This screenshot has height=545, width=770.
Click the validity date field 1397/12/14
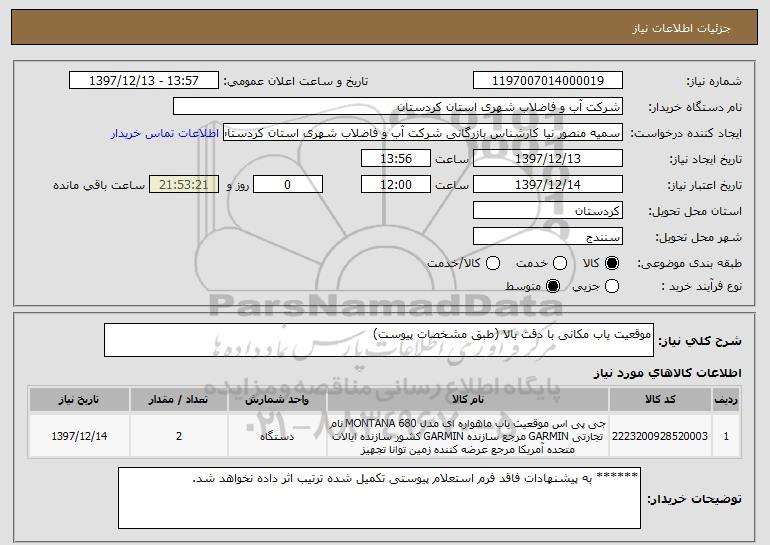(x=548, y=185)
